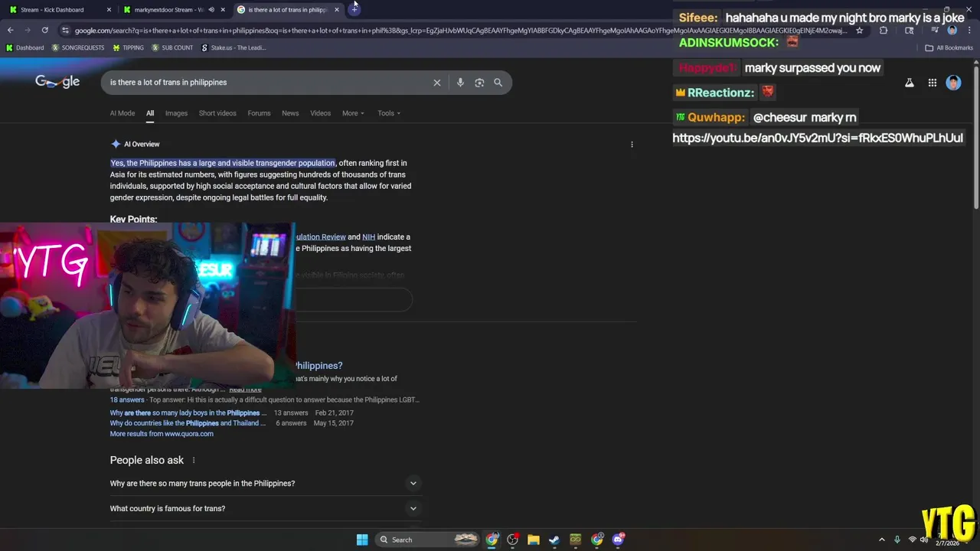The height and width of the screenshot is (551, 980).
Task: Expand "What country is famous for trans?" question
Action: (265, 509)
